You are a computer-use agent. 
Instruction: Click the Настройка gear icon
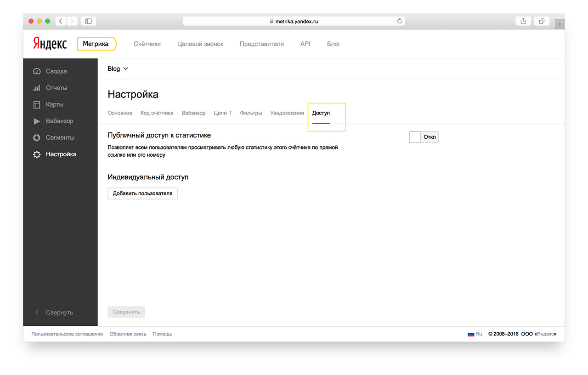pyautogui.click(x=37, y=155)
